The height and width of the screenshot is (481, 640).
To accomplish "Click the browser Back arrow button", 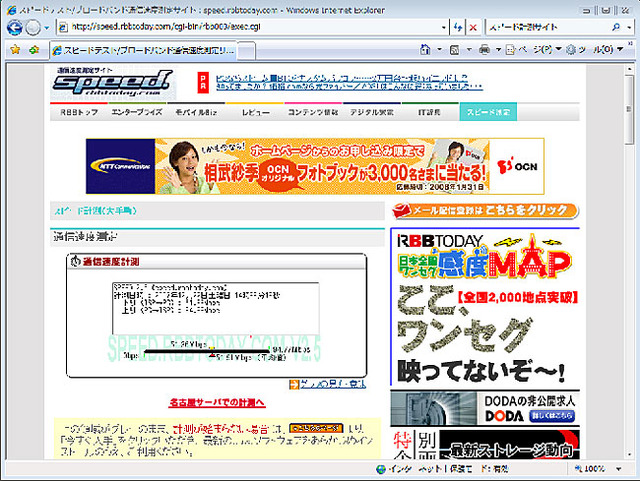I will 15,28.
